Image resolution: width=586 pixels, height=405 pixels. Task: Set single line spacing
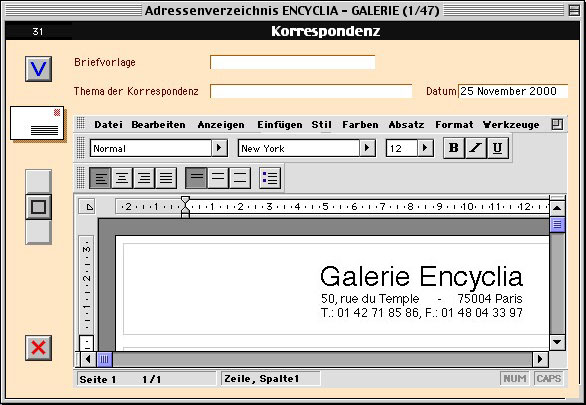click(196, 177)
